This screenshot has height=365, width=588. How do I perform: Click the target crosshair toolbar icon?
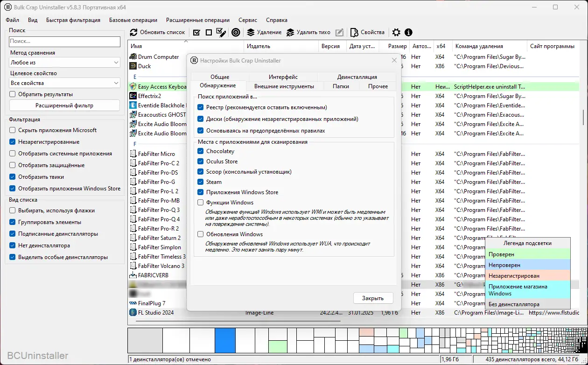pyautogui.click(x=236, y=32)
